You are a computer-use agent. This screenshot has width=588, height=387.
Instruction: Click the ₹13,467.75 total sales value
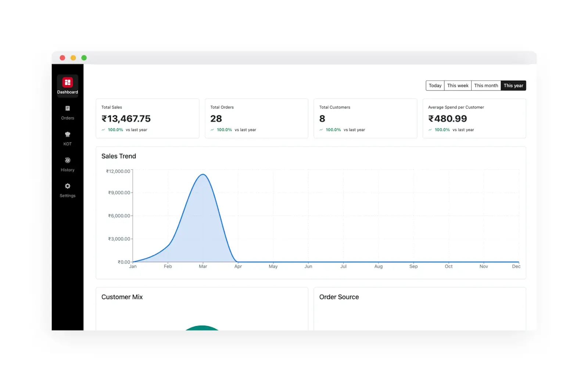[x=126, y=119]
